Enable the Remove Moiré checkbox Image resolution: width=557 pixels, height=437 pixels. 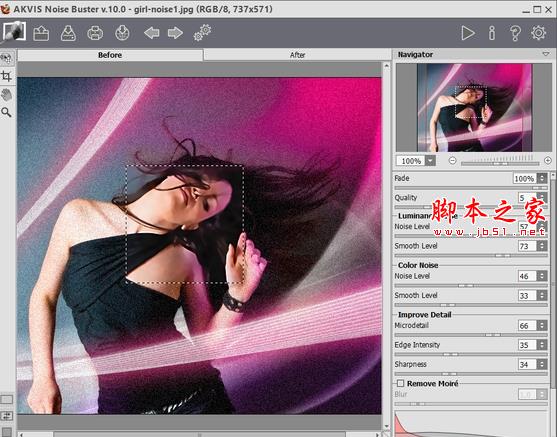[x=401, y=383]
